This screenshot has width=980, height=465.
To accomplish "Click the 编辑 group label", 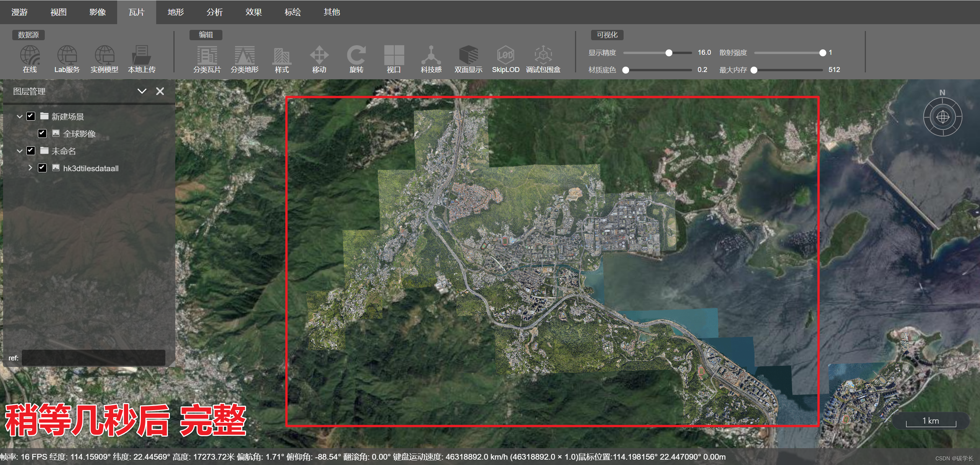I will coord(206,35).
